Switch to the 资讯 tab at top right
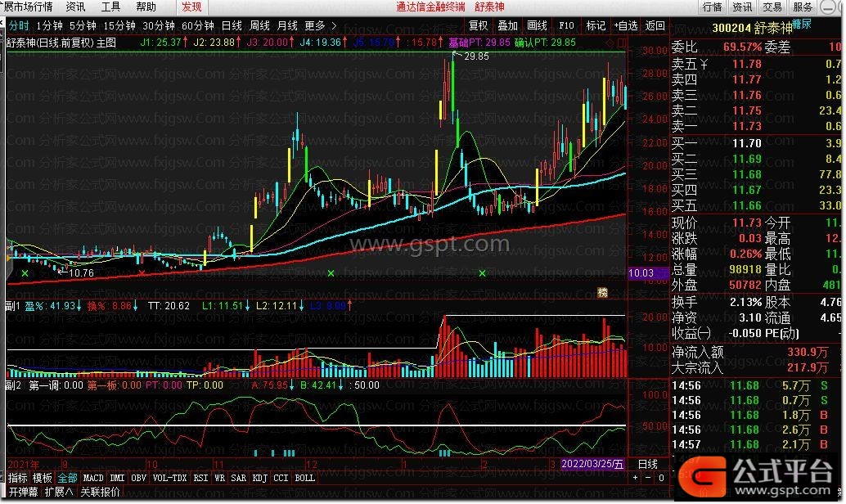 click(x=742, y=7)
